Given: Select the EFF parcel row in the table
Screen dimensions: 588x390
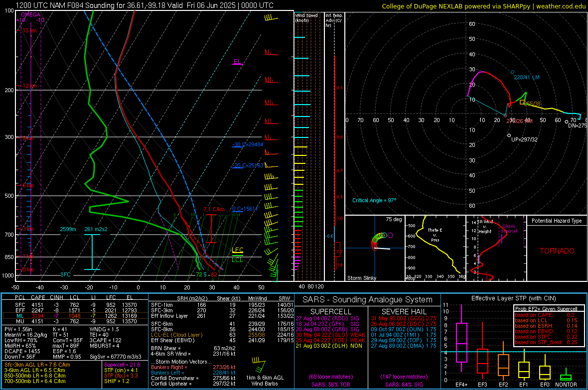Looking at the screenshot, I should coord(75,310).
